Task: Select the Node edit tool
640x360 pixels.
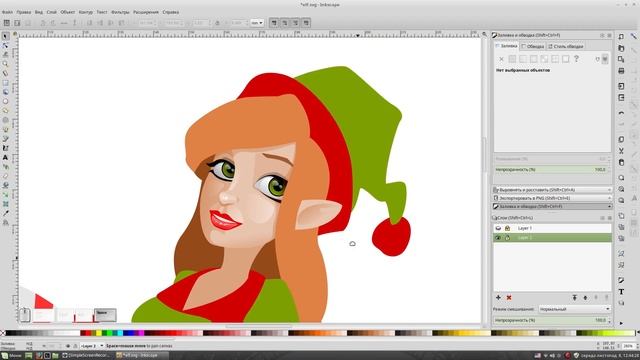Action: tap(5, 45)
